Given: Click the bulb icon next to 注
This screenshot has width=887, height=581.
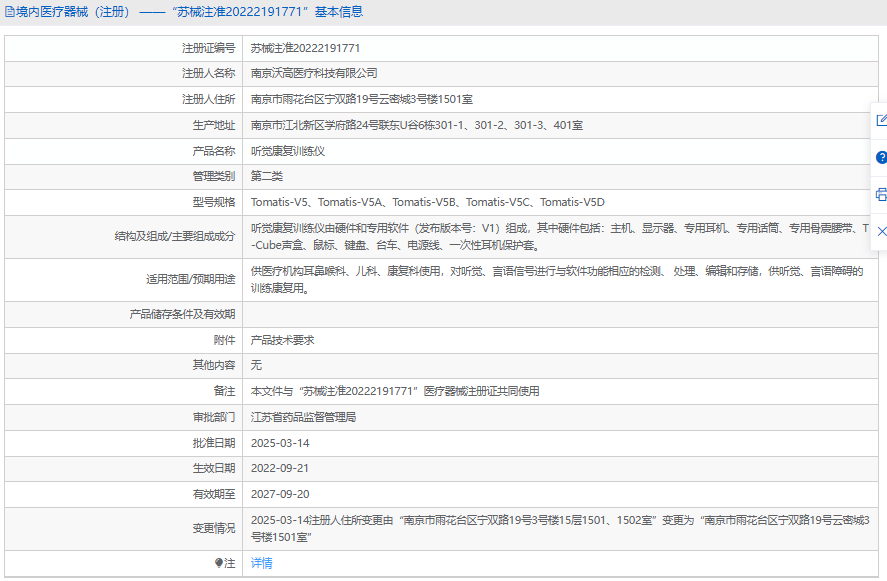Looking at the screenshot, I should [219, 563].
